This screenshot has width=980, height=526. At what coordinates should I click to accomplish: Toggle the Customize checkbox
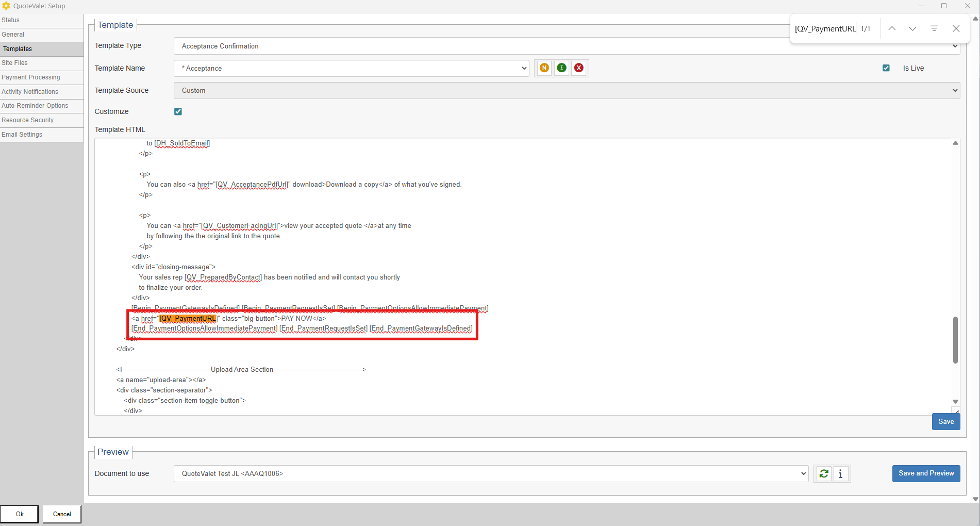point(178,111)
